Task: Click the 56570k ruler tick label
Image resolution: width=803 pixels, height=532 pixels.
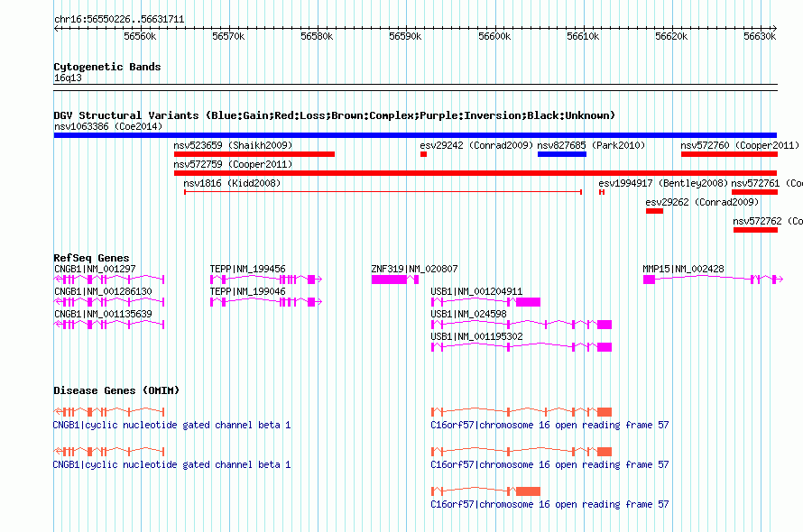Action: click(228, 36)
